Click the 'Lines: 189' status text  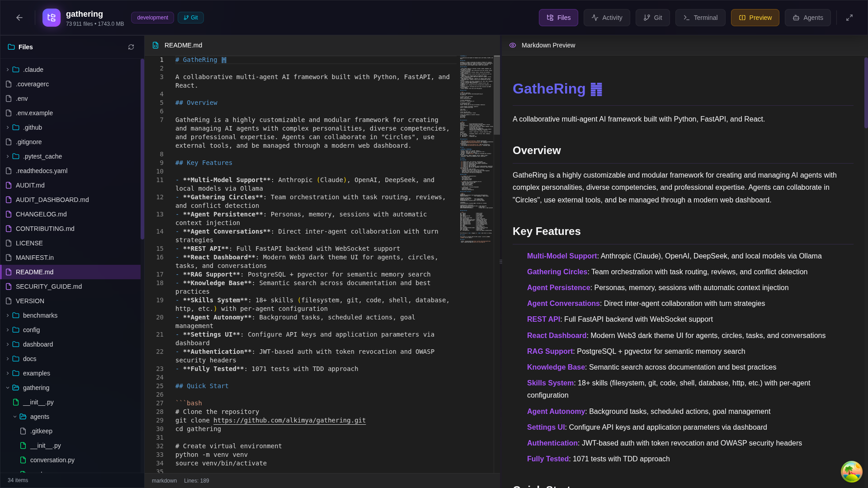pos(197,481)
